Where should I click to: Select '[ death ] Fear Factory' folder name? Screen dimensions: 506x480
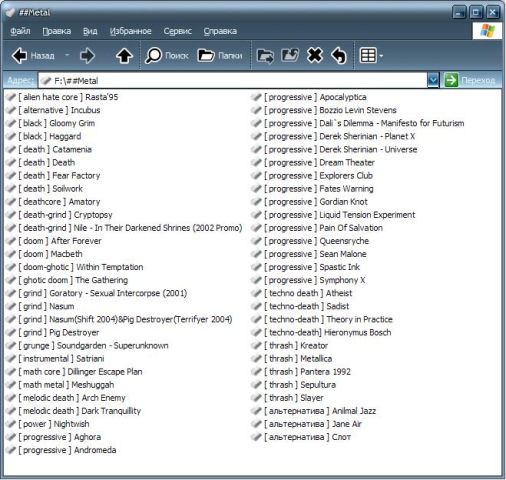[59, 176]
